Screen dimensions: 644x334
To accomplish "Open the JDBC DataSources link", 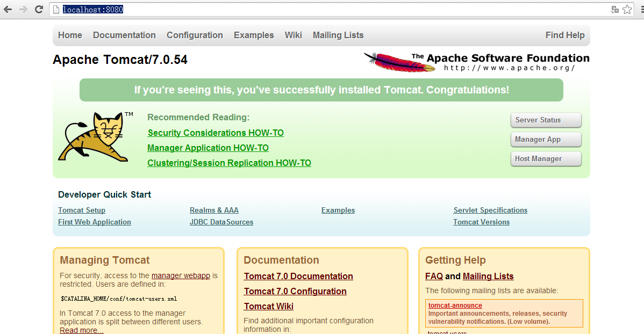I will click(x=221, y=222).
